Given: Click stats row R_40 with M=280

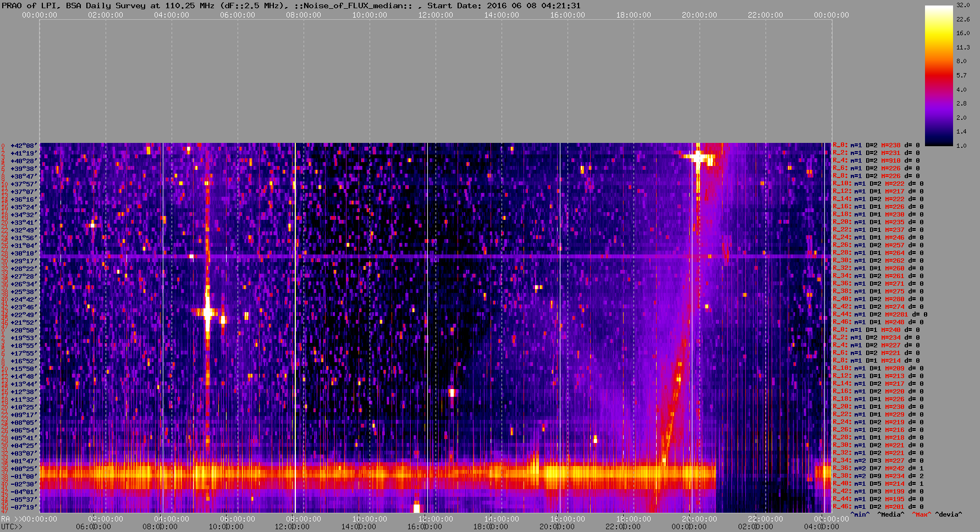Looking at the screenshot, I should coord(878,300).
